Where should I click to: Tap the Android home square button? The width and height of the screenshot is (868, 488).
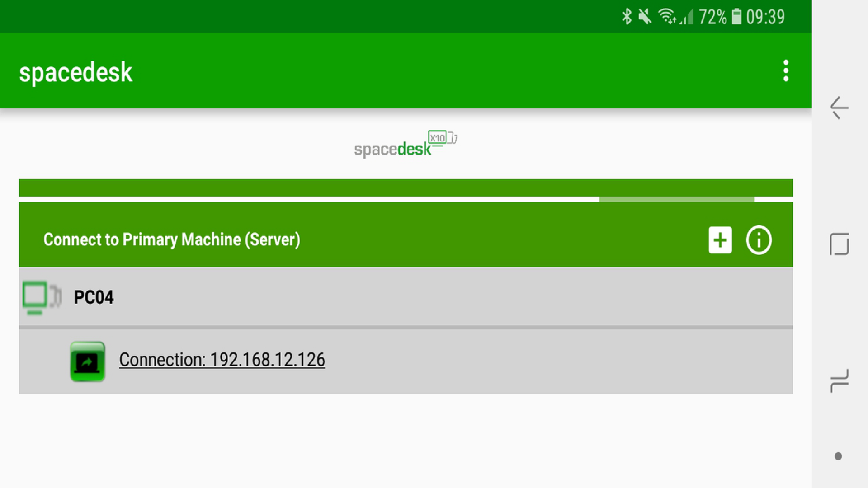tap(839, 244)
